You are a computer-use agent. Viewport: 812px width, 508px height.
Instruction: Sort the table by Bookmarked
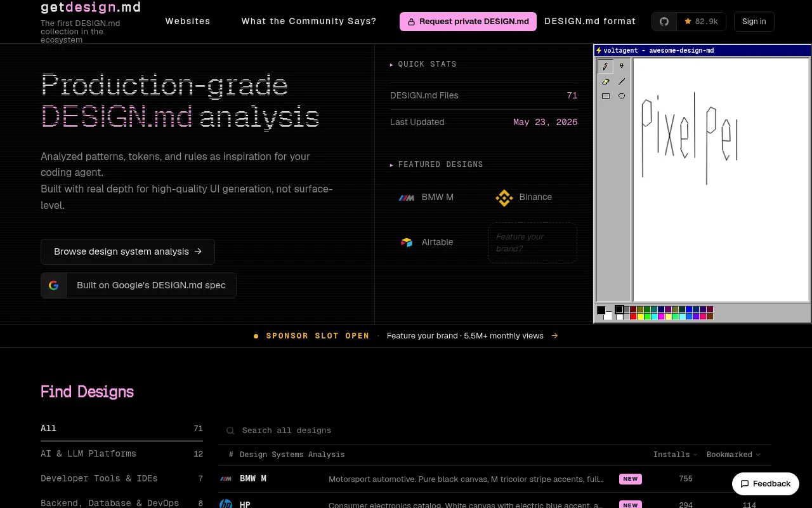733,455
